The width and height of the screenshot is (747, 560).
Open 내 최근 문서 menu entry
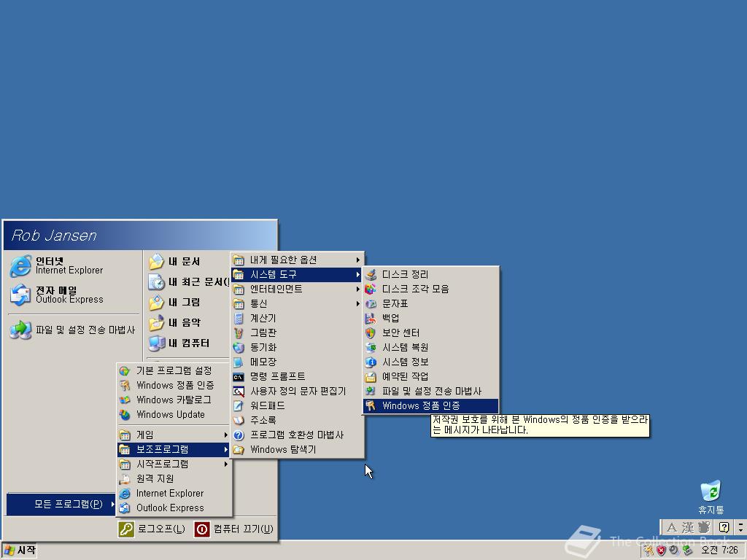187,282
